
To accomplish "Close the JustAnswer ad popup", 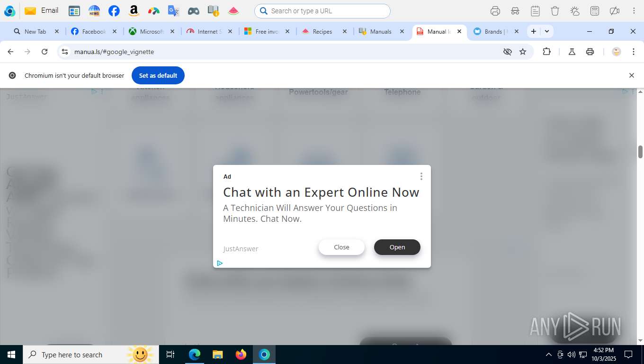I will coord(341,247).
